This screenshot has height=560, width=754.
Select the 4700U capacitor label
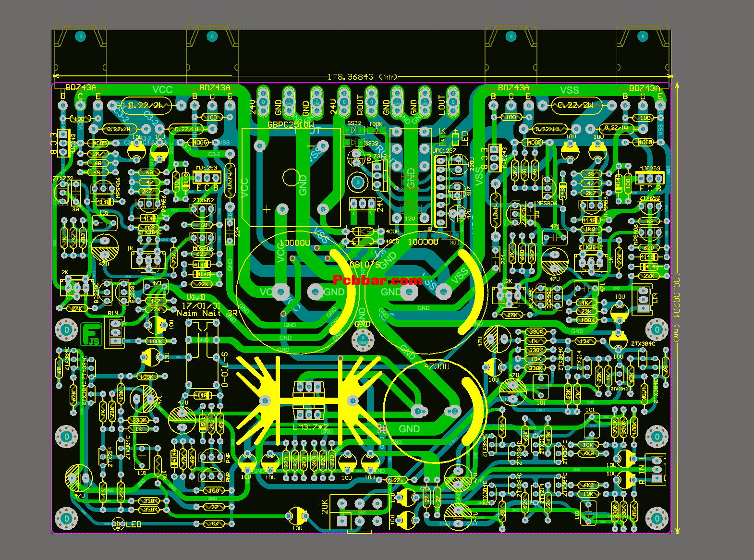click(437, 366)
